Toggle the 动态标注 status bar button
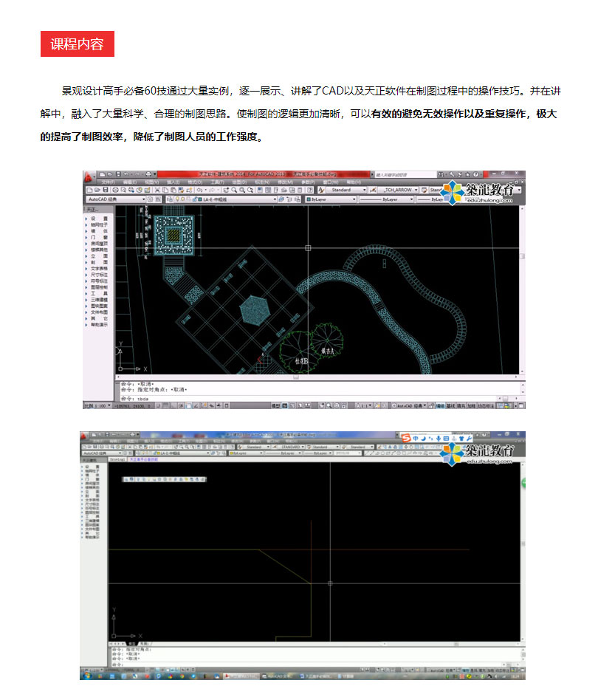Viewport: 598px width, 700px height. coord(486,405)
